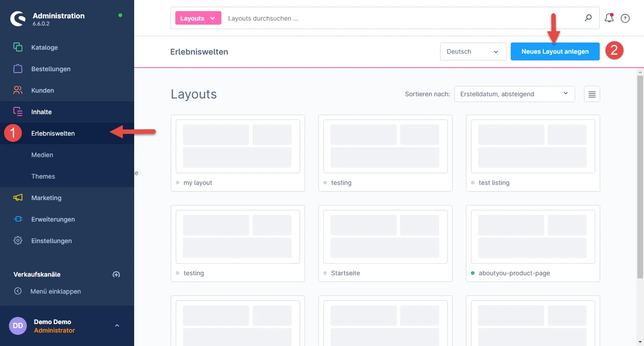Open Medien in the Inhalte submenu
Screen dimensions: 644x346
[x=42, y=155]
